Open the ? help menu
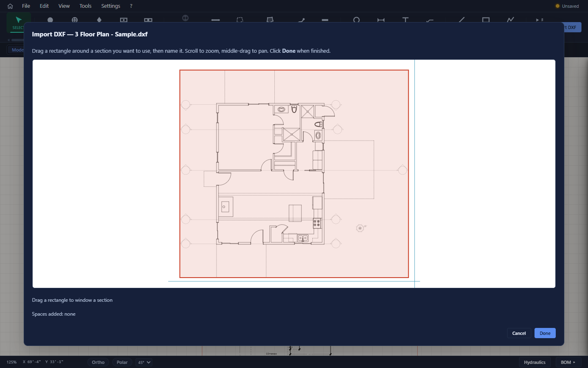Screen dimensions: 588x368 [x=131, y=6]
